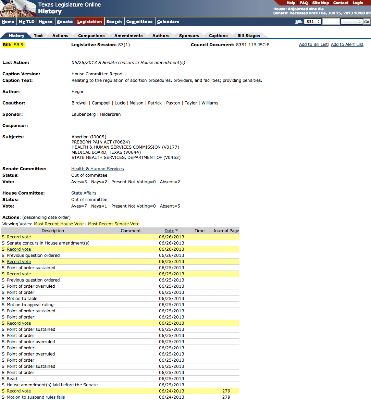This screenshot has height=400, width=371.
Task: View the Most Recent House Vote
Action: click(x=59, y=224)
